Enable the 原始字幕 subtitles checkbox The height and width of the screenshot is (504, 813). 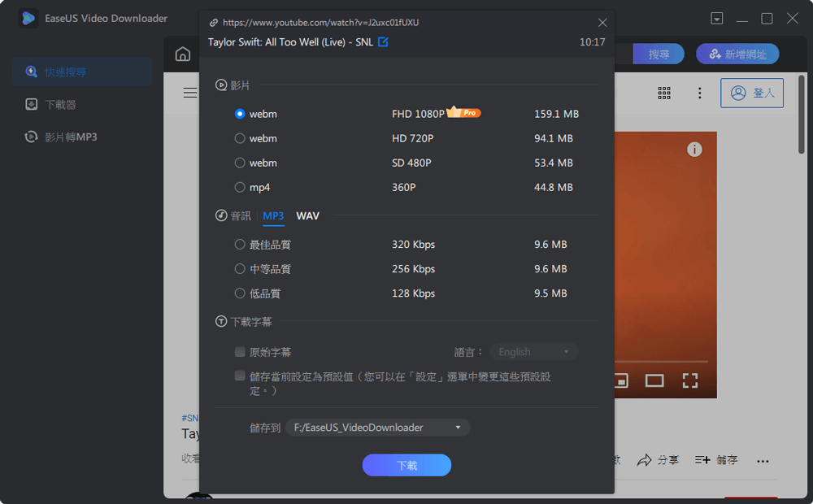240,351
